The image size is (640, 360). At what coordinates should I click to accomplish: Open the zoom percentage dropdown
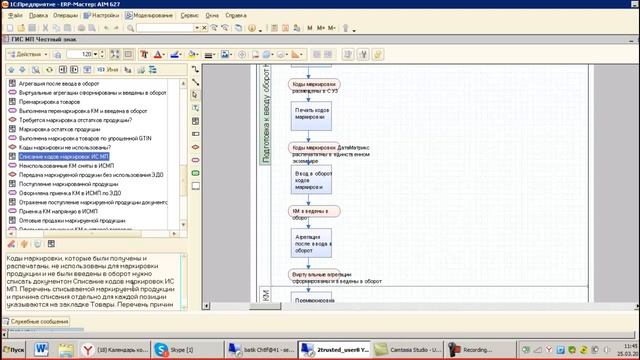(96, 54)
